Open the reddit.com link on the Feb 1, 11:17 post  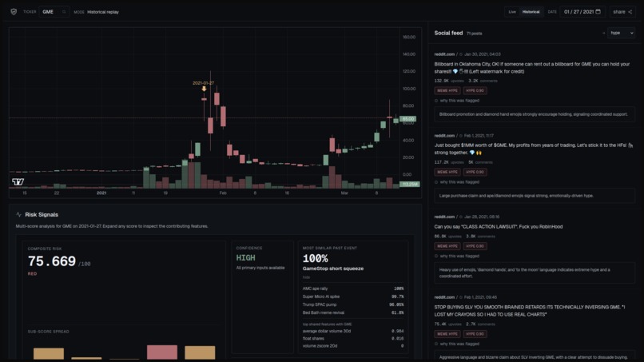point(444,136)
